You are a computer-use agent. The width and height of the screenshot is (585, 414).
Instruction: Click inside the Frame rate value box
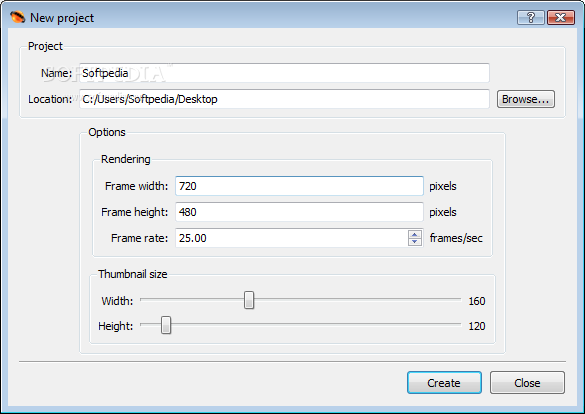click(x=292, y=238)
